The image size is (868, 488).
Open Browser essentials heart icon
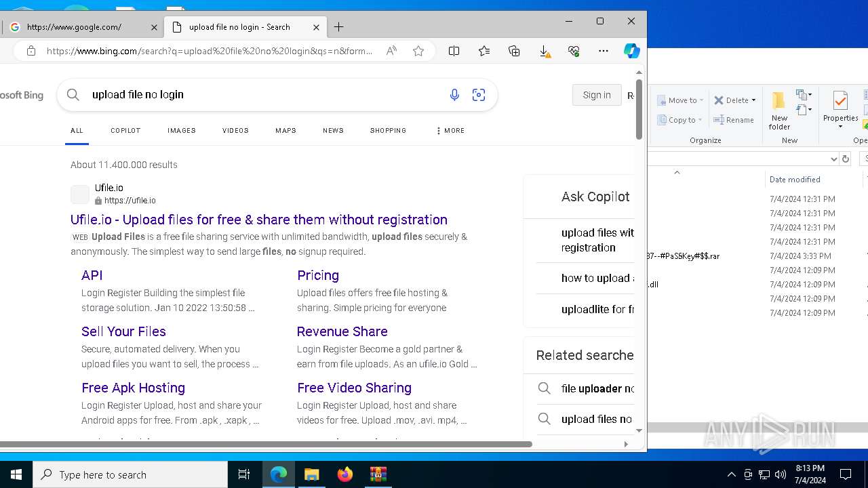574,51
